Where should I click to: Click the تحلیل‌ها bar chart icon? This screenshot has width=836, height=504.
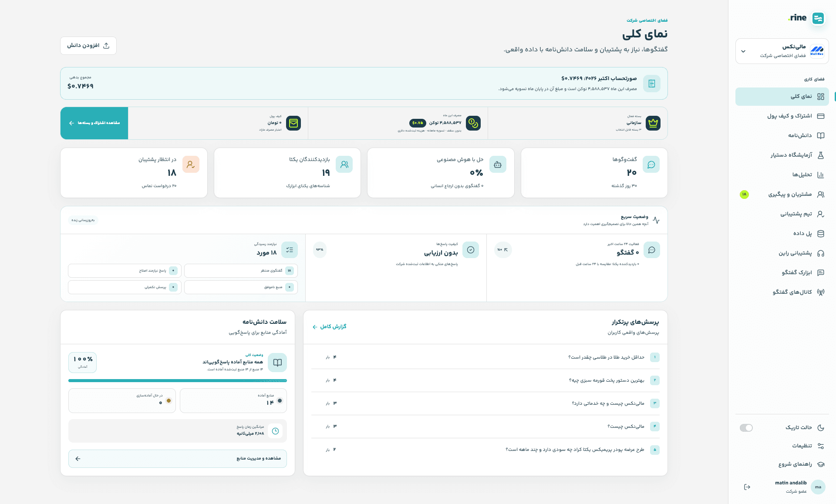820,175
